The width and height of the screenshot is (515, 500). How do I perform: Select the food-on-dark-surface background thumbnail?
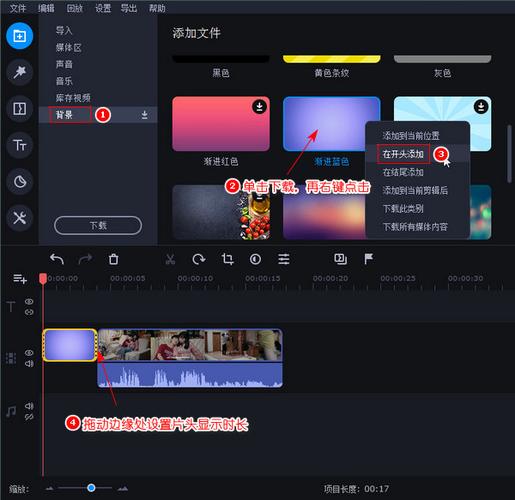221,212
